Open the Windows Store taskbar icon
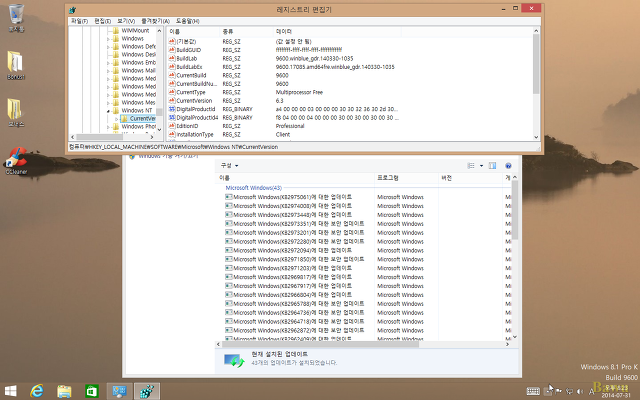The width and height of the screenshot is (640, 400). tap(91, 391)
